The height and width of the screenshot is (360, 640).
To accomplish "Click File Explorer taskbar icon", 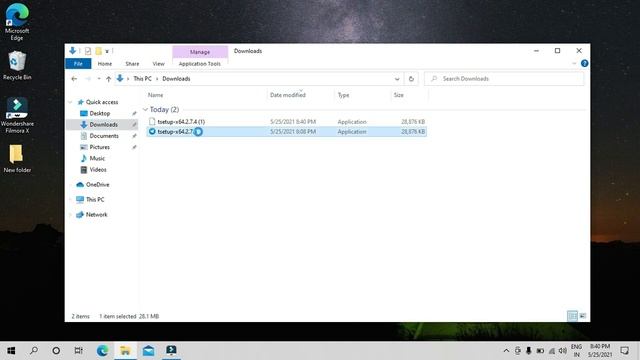I will tap(125, 351).
